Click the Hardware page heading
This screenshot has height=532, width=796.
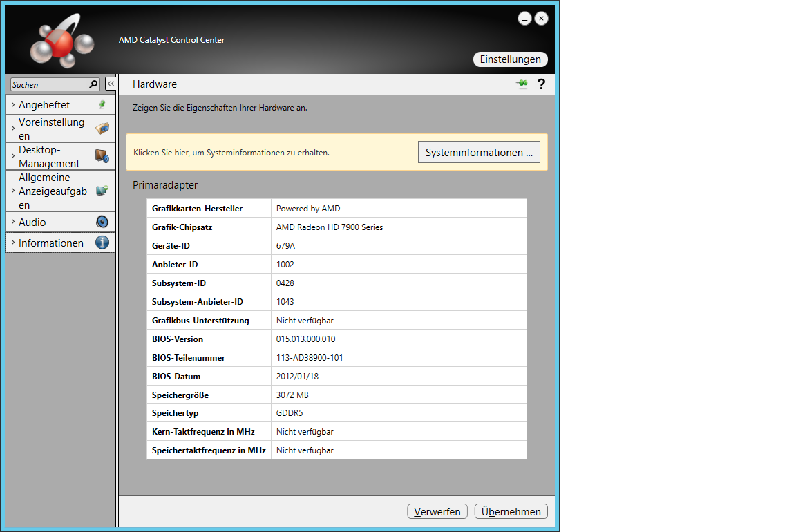point(155,84)
